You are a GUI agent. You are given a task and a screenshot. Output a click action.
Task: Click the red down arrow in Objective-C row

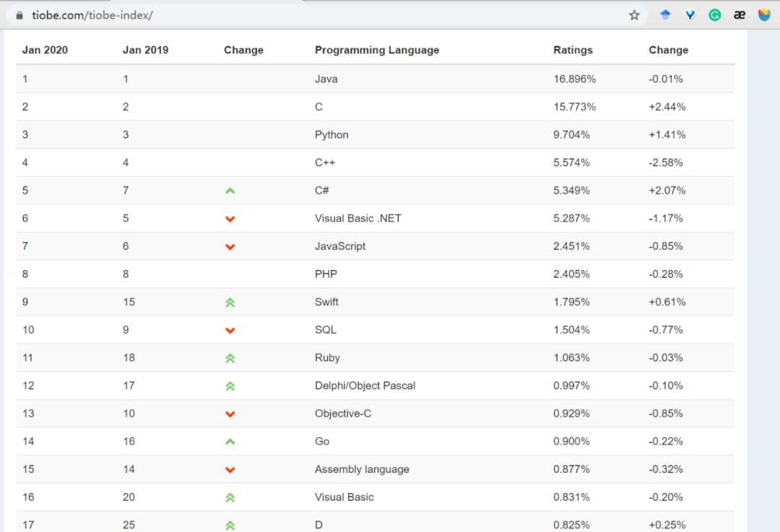pos(230,414)
